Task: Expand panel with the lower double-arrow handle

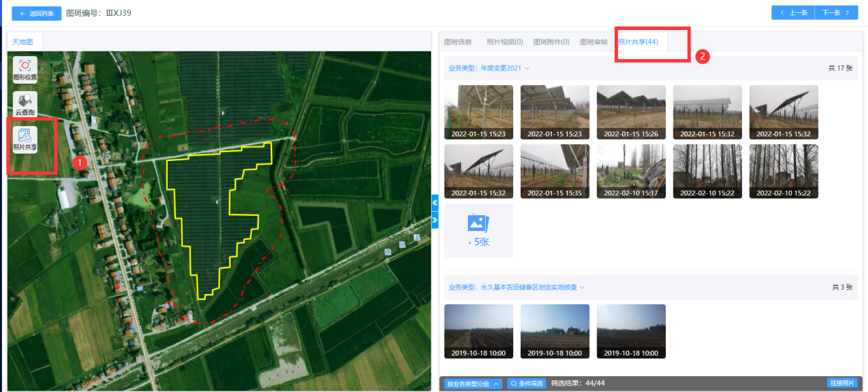Action: pyautogui.click(x=434, y=220)
